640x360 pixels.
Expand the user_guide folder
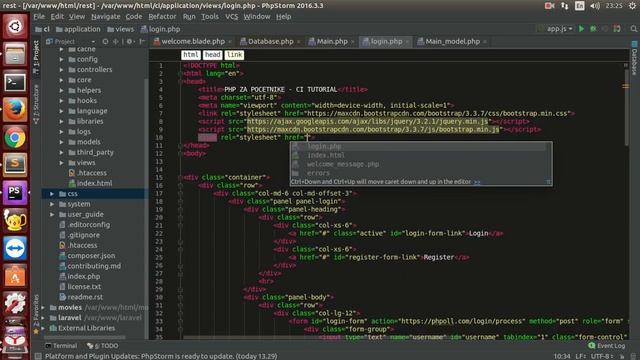52,214
